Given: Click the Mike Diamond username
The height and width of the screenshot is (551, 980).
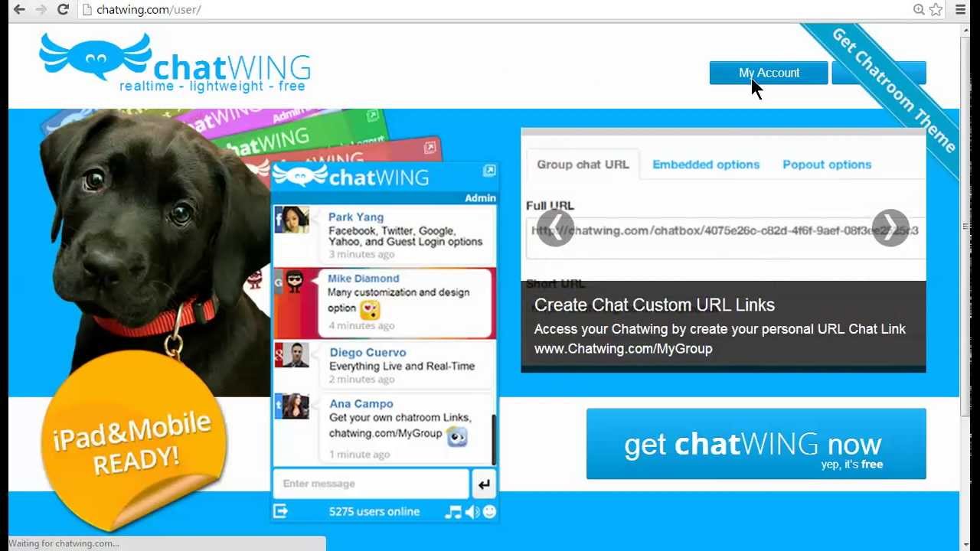Looking at the screenshot, I should [x=364, y=279].
